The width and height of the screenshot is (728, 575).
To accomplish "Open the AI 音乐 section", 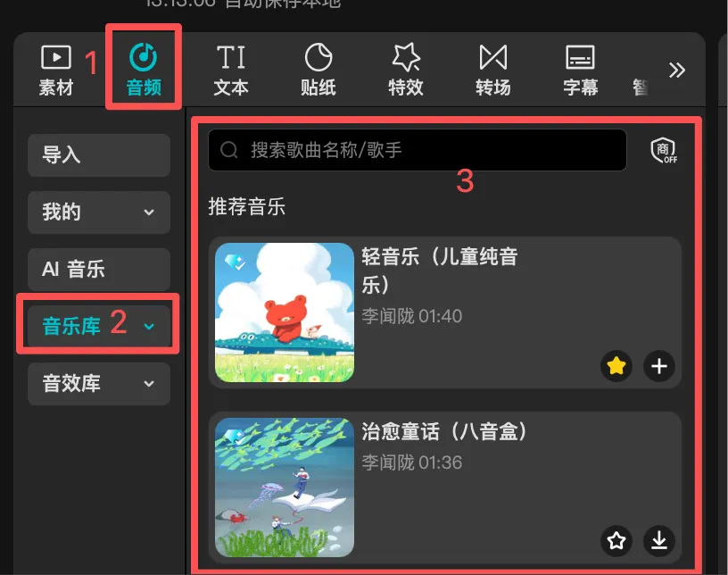I will [x=99, y=269].
